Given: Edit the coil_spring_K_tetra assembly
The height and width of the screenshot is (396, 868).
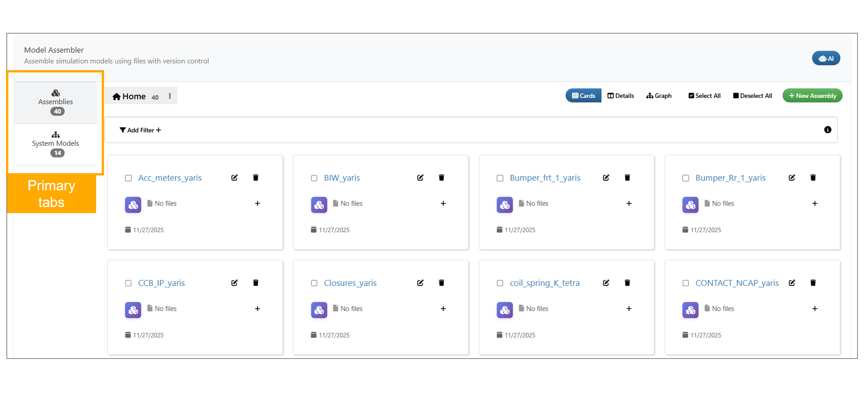Looking at the screenshot, I should pyautogui.click(x=606, y=283).
